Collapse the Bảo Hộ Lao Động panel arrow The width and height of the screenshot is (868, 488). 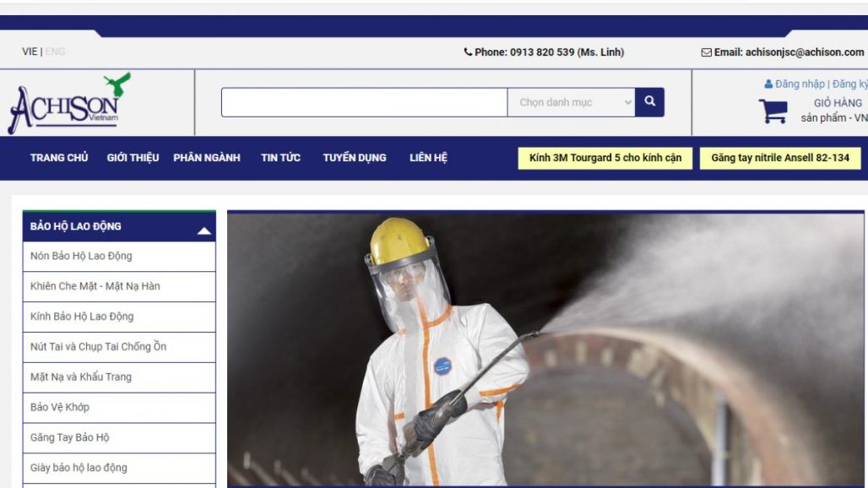[x=203, y=230]
